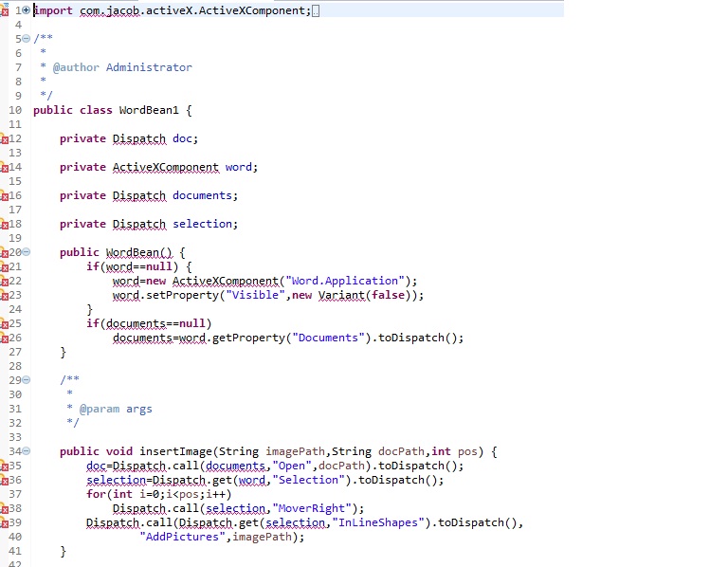The width and height of the screenshot is (728, 567).
Task: Click the error marker on line 21
Action: tap(5, 268)
